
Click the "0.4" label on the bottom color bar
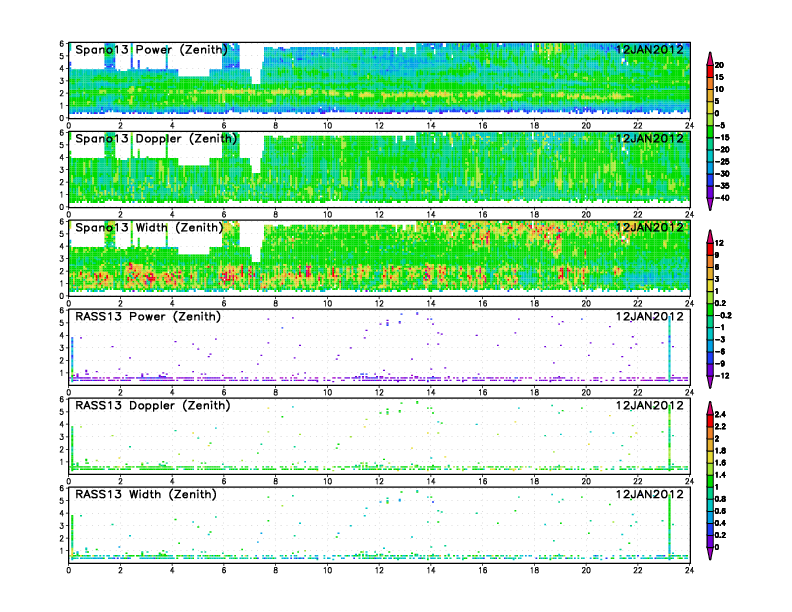point(720,523)
